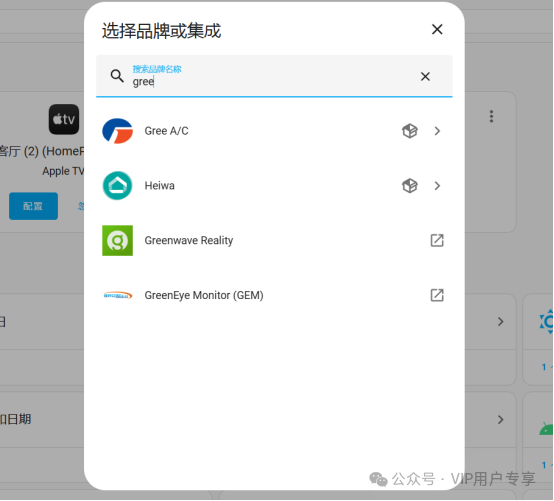Select GreenEye Monitor (GEM) entry

tap(274, 295)
